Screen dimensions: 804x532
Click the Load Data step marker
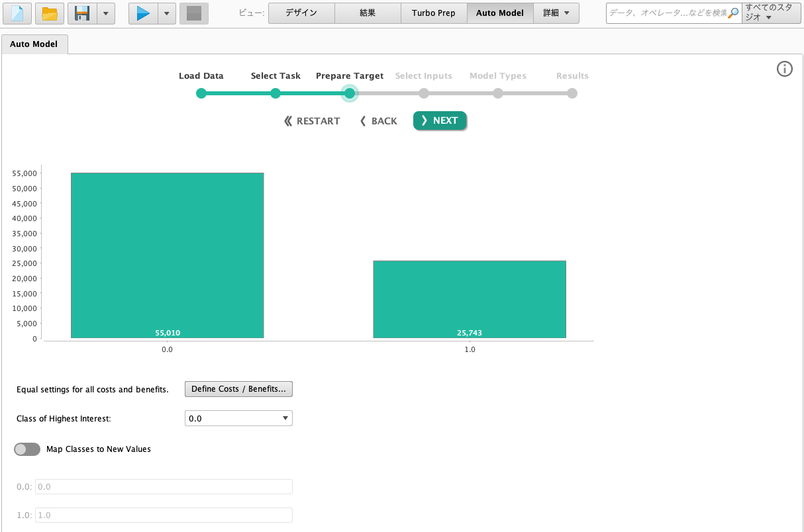click(x=201, y=93)
